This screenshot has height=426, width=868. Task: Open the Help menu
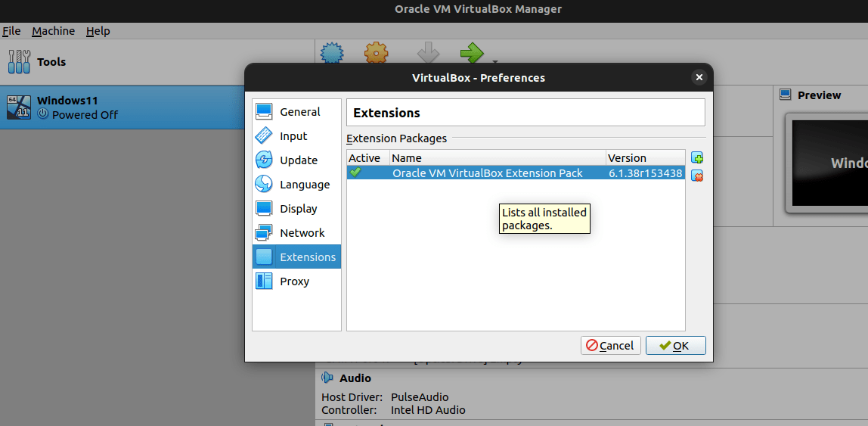coord(98,31)
